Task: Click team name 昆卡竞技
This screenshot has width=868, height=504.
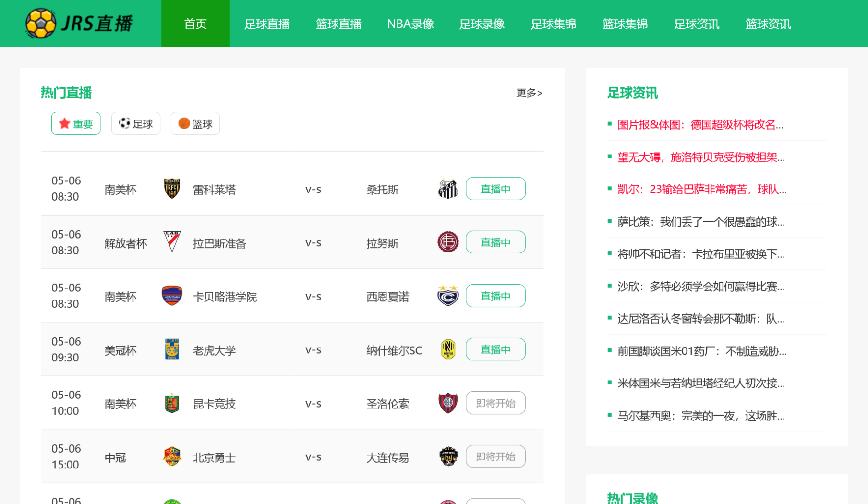Action: pos(214,404)
